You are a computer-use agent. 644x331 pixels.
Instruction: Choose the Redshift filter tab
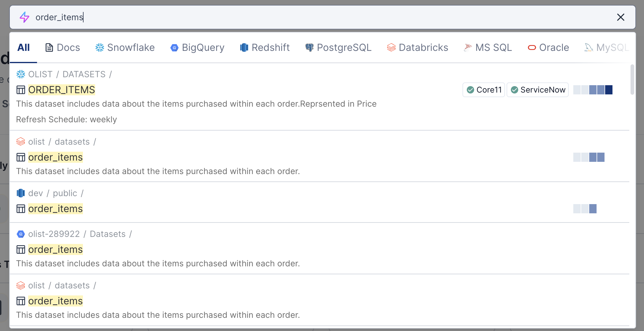(x=265, y=48)
